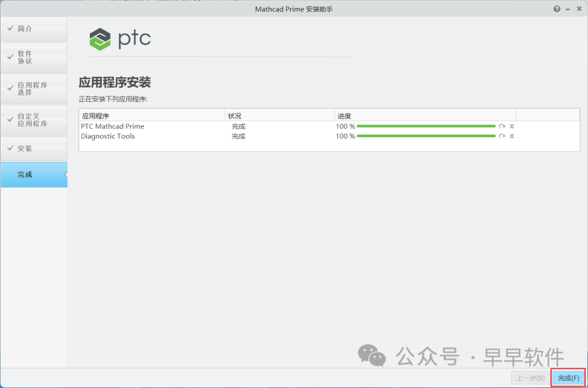Click the Diagnostic Tools progress bar
Image resolution: width=588 pixels, height=388 pixels.
click(426, 136)
